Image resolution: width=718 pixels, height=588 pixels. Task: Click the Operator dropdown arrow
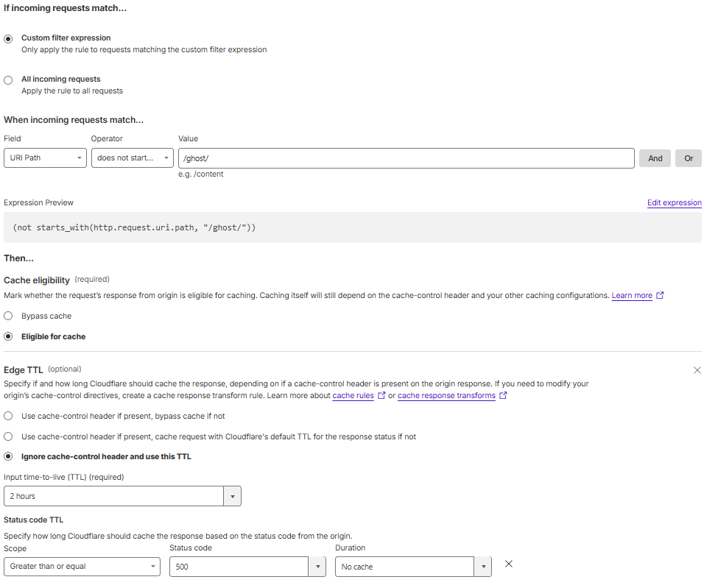coord(166,157)
